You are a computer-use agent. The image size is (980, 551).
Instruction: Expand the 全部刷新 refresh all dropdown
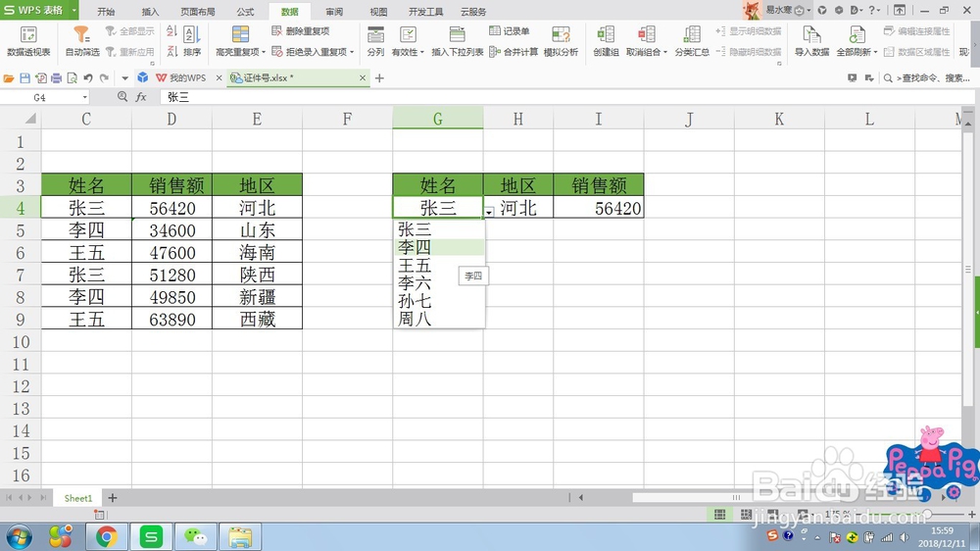coord(875,53)
